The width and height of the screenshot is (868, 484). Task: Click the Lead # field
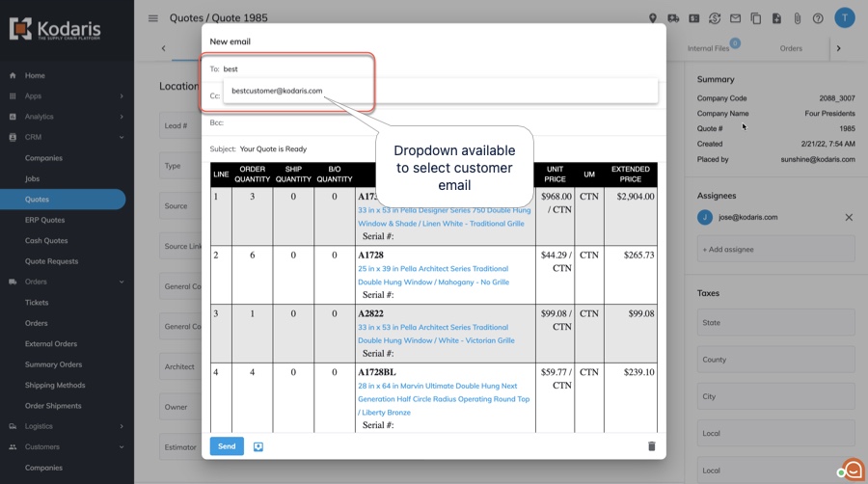(180, 125)
